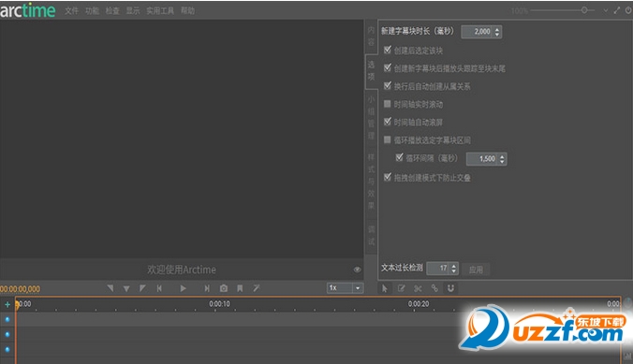The height and width of the screenshot is (364, 633).
Task: Click the 应用 button
Action: pyautogui.click(x=476, y=269)
